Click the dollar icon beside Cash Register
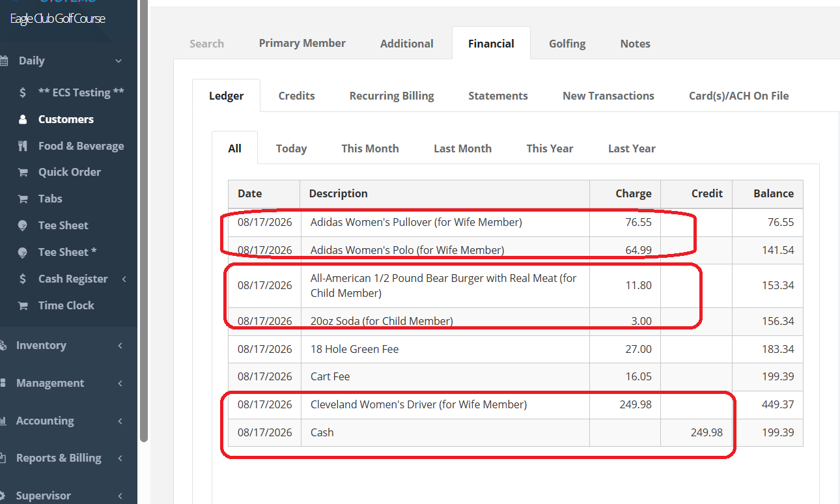The width and height of the screenshot is (840, 504). 23,279
